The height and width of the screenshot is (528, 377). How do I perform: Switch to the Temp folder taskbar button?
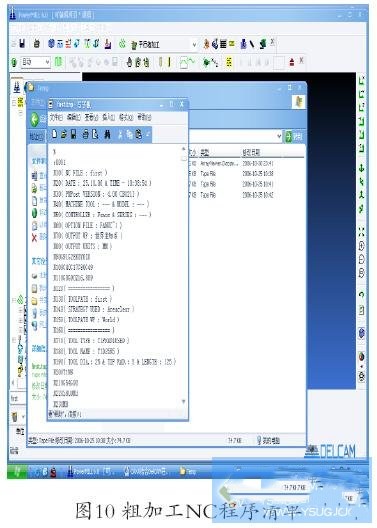coord(188,471)
